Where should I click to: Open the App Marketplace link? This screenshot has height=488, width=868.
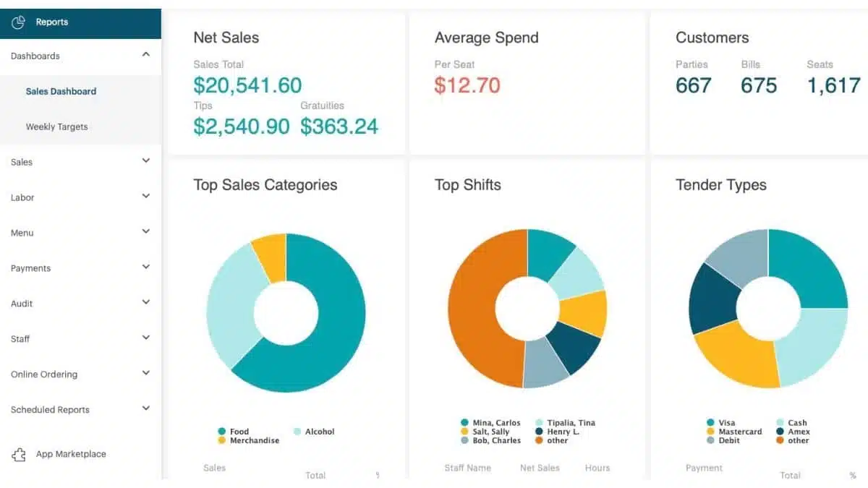[71, 455]
